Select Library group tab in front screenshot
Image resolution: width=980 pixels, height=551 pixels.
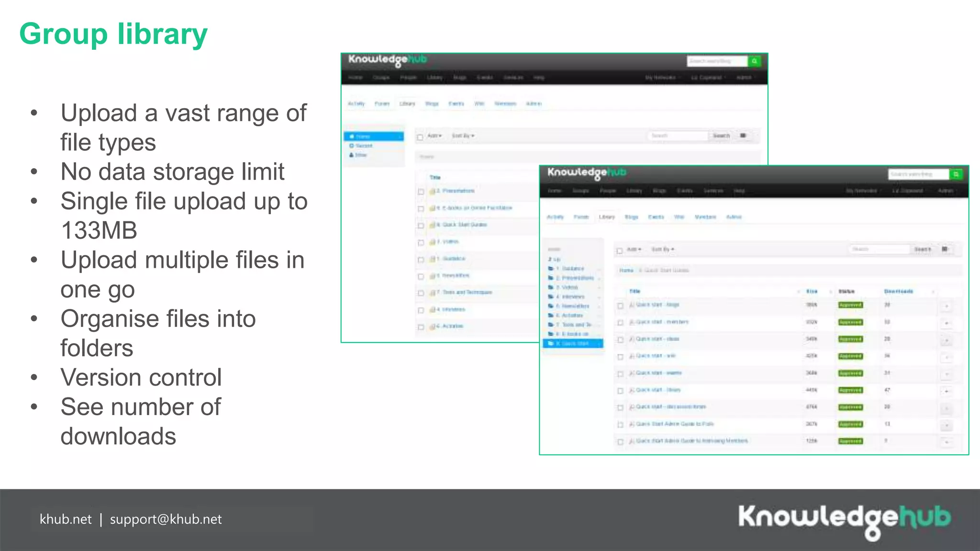607,217
